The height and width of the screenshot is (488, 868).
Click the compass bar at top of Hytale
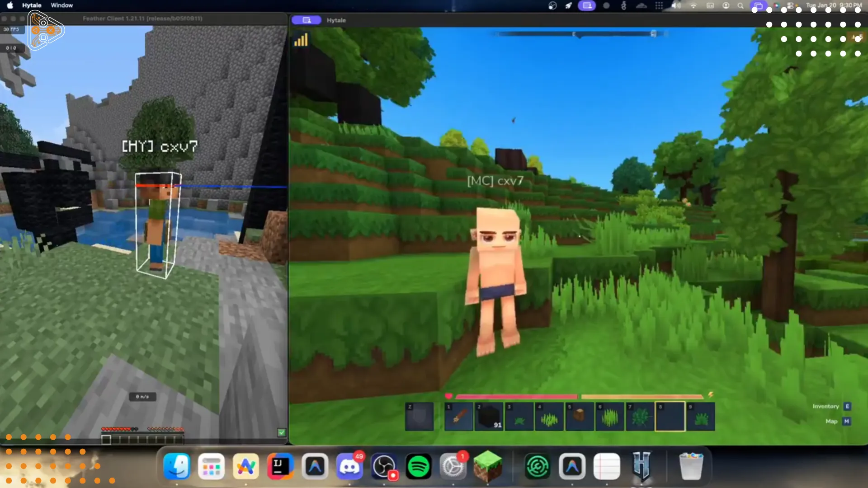click(580, 34)
